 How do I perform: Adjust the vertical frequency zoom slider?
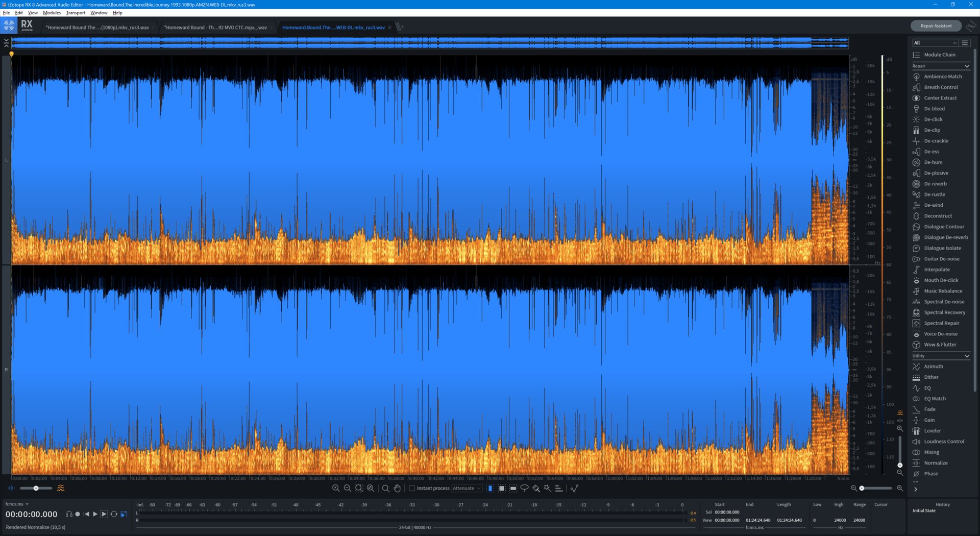[900, 451]
